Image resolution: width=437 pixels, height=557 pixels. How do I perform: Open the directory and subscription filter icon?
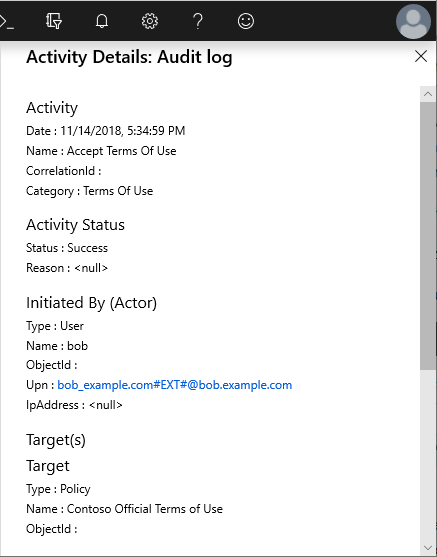pyautogui.click(x=54, y=21)
